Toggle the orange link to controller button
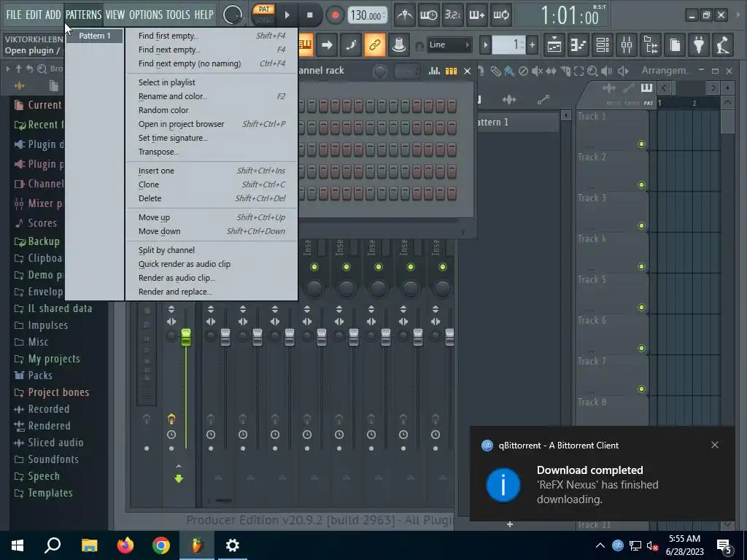The height and width of the screenshot is (560, 747). pos(375,44)
